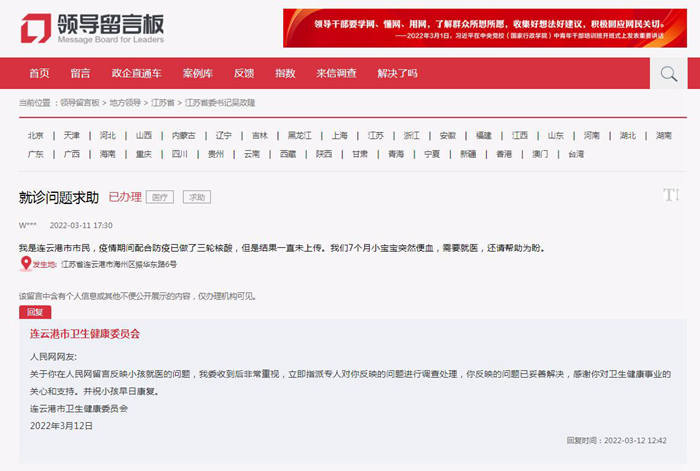
Task: Click 连云港市卫生健康委员会 responder title
Action: click(x=85, y=333)
